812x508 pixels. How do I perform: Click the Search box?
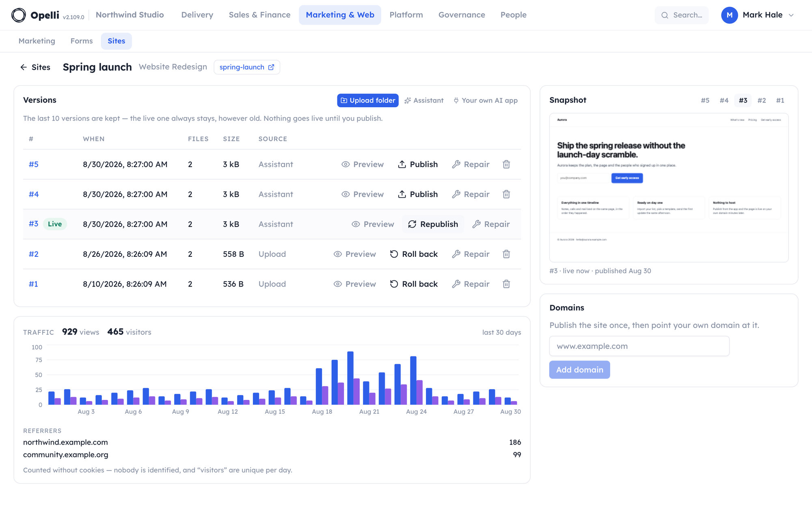click(682, 15)
